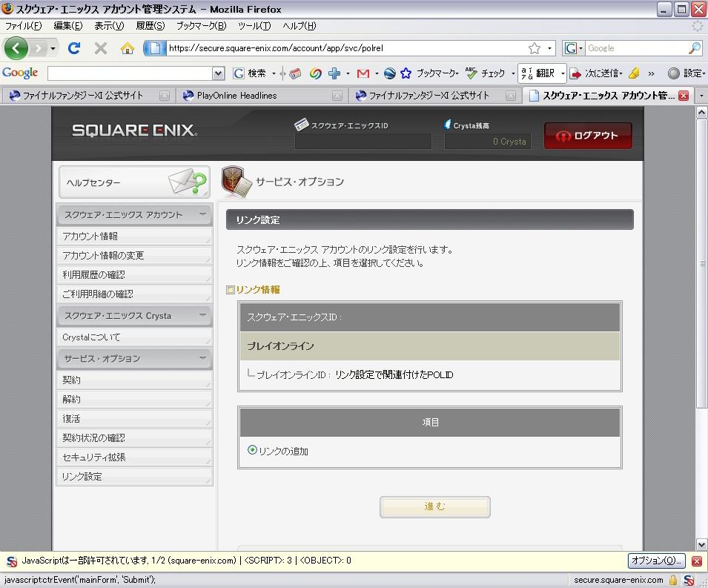Viewport: 708px width, 588px height.
Task: Go back with the green back arrow
Action: 16,48
